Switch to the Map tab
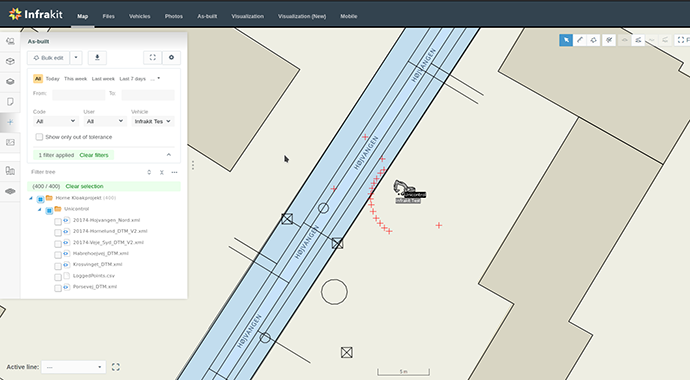Viewport: 690px width, 380px height. 83,16
